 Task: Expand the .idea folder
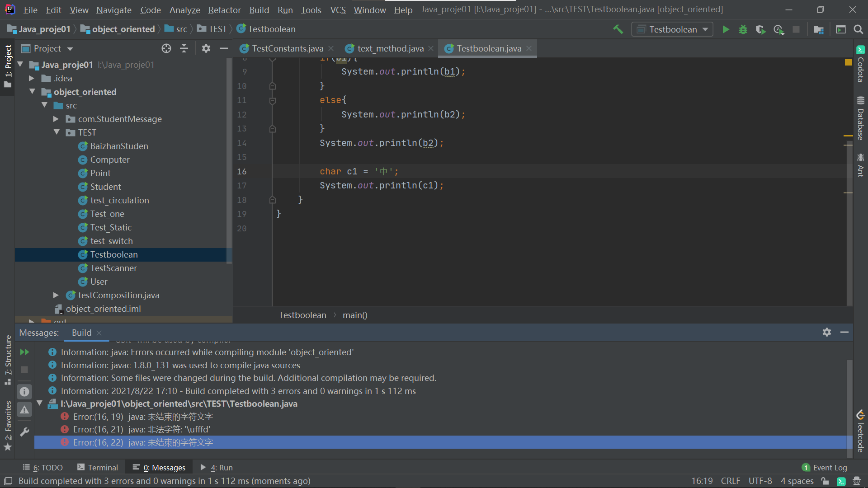(32, 78)
